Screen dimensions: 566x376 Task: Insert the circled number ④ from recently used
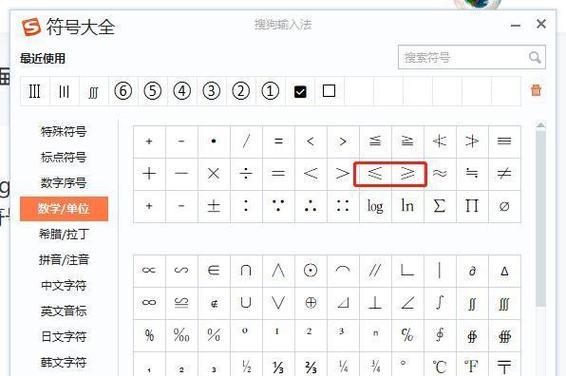point(182,91)
